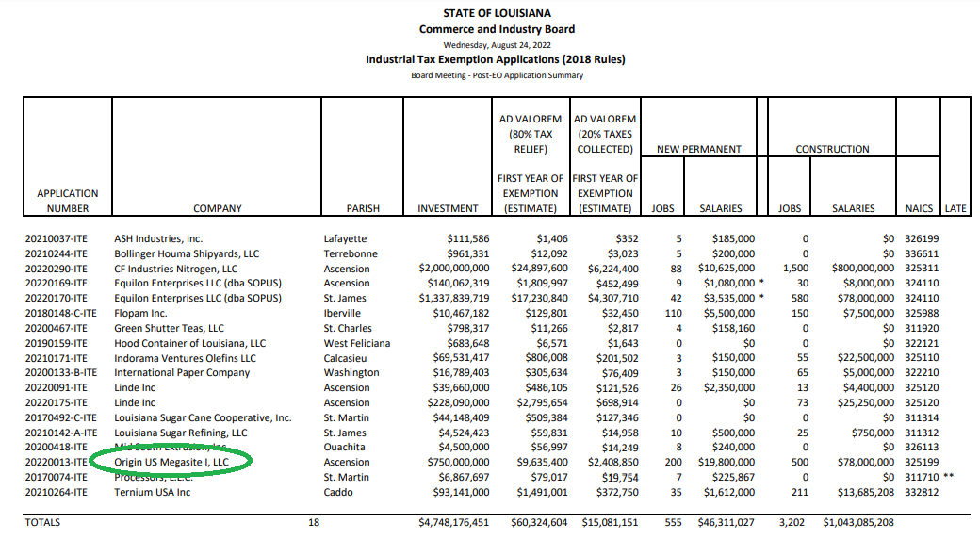Click company 'CF Industries Nitrogen, LLC'
The height and width of the screenshot is (539, 980).
pos(175,269)
